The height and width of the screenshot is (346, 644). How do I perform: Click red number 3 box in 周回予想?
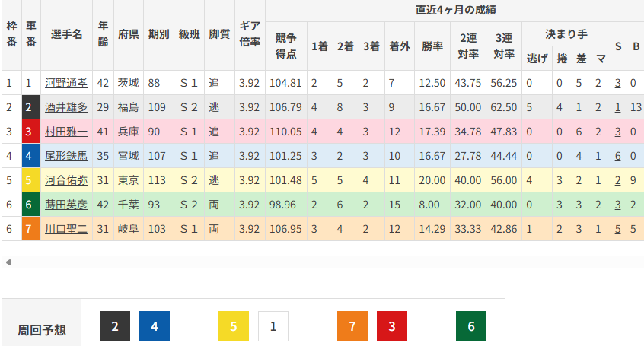[392, 326]
